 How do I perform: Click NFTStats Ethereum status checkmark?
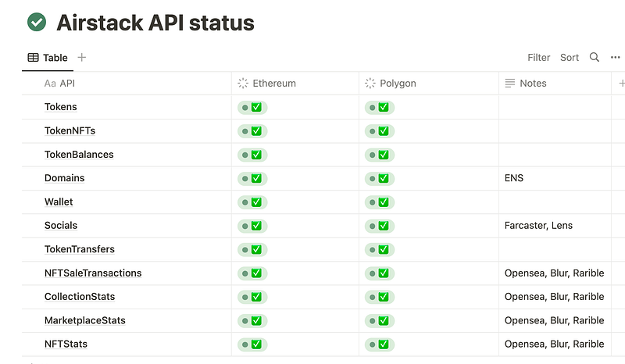pyautogui.click(x=256, y=344)
